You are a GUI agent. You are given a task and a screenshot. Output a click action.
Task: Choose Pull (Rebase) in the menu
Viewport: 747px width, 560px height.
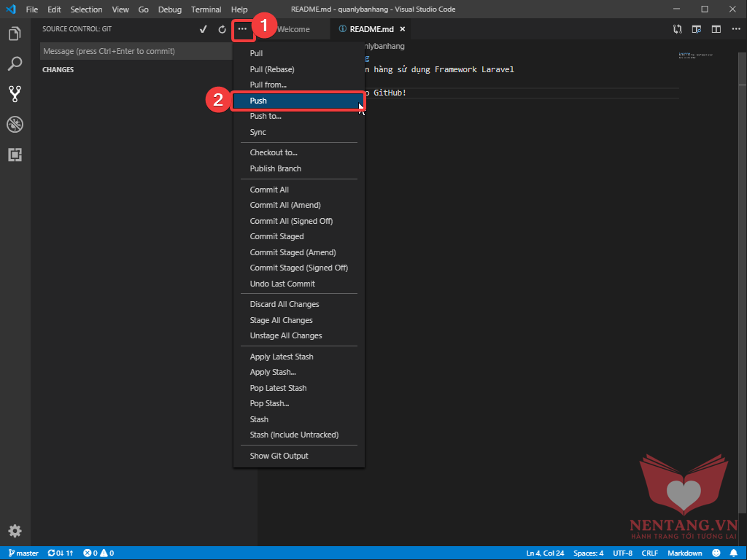coord(271,69)
